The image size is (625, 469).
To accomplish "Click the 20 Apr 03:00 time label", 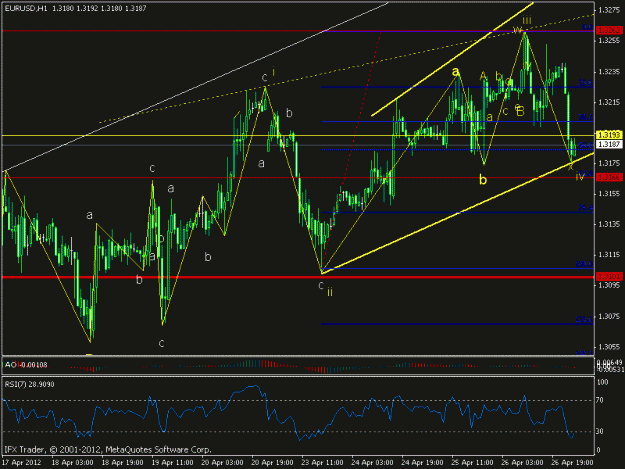I will tap(222, 462).
